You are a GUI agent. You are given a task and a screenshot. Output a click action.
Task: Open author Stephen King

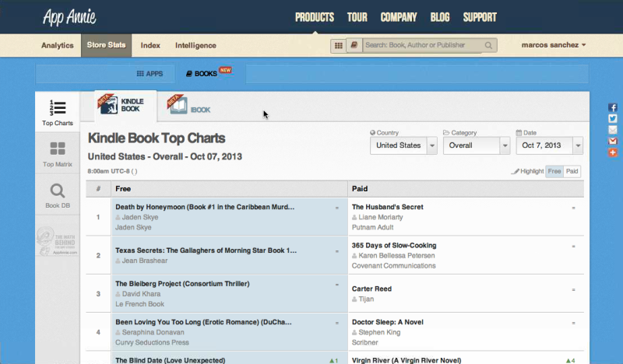pos(379,332)
